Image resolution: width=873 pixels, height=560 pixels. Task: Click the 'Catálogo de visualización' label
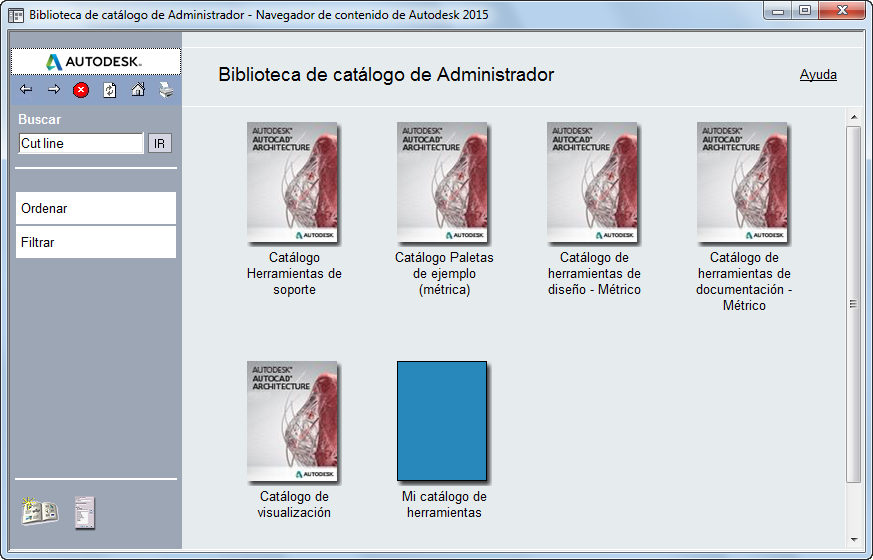pyautogui.click(x=294, y=504)
